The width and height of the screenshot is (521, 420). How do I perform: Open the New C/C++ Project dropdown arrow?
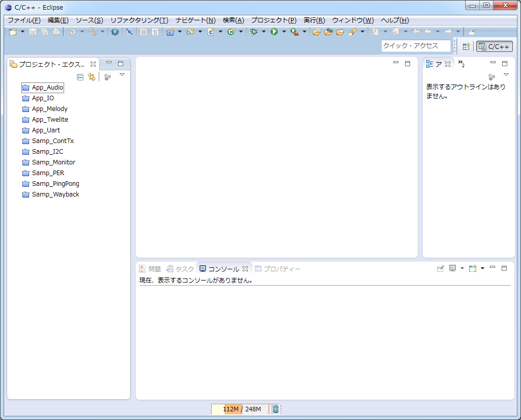click(x=180, y=32)
